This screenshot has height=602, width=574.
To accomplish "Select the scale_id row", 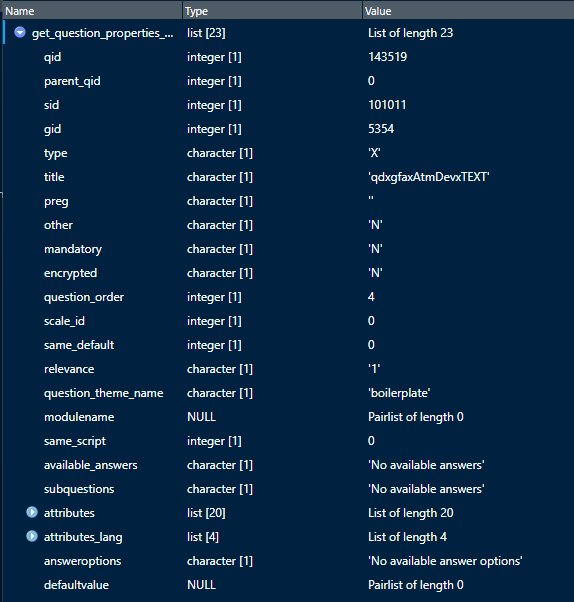I will [x=288, y=321].
